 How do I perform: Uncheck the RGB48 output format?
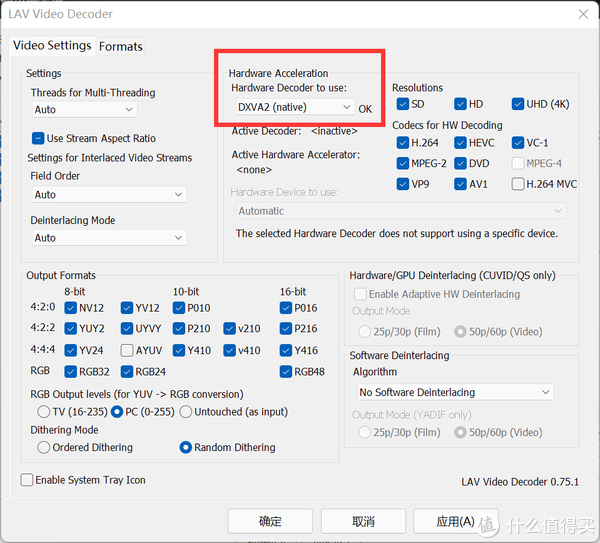pyautogui.click(x=286, y=372)
